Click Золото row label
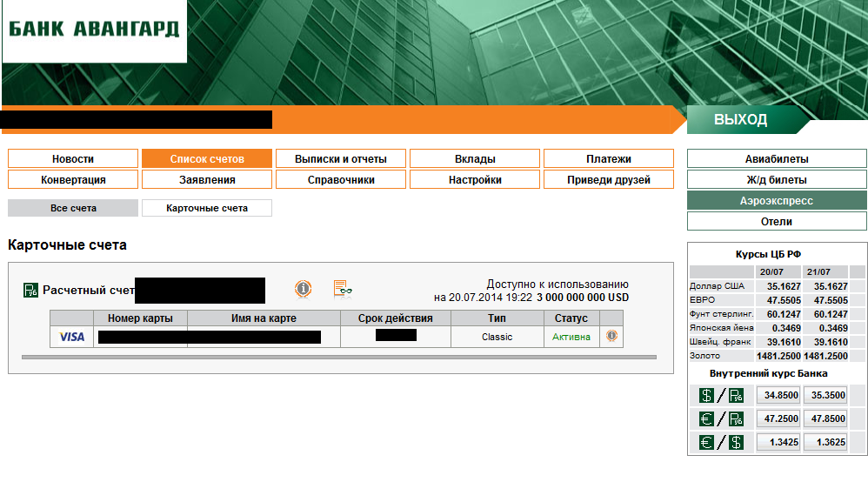This screenshot has width=868, height=482. click(704, 355)
